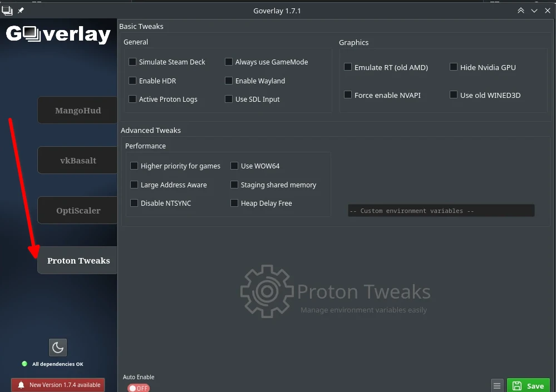Click the Auto Enable label
This screenshot has height=392, width=556.
coord(139,377)
